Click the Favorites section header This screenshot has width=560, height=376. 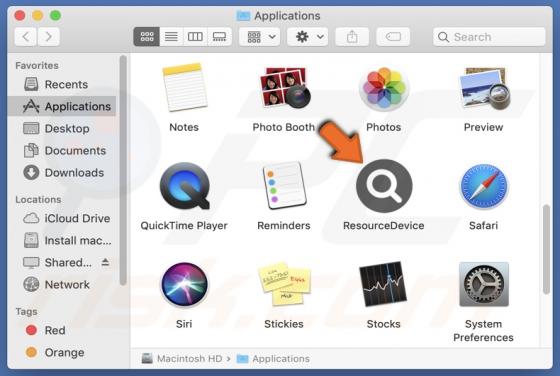point(37,66)
